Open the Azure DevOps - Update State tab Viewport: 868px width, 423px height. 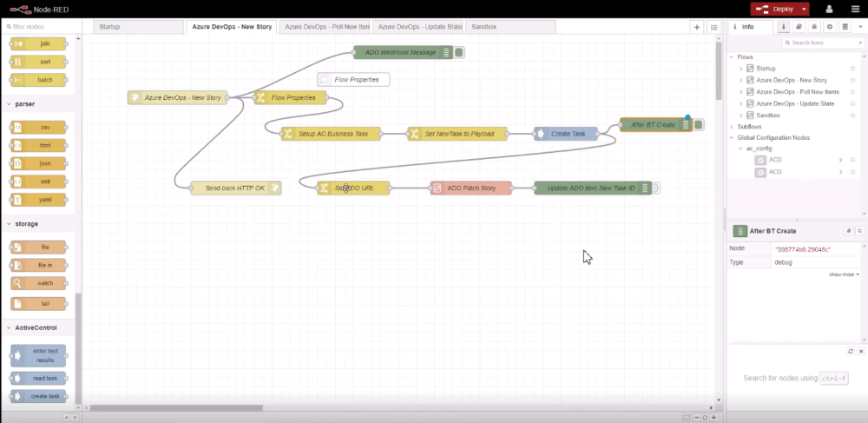point(418,27)
